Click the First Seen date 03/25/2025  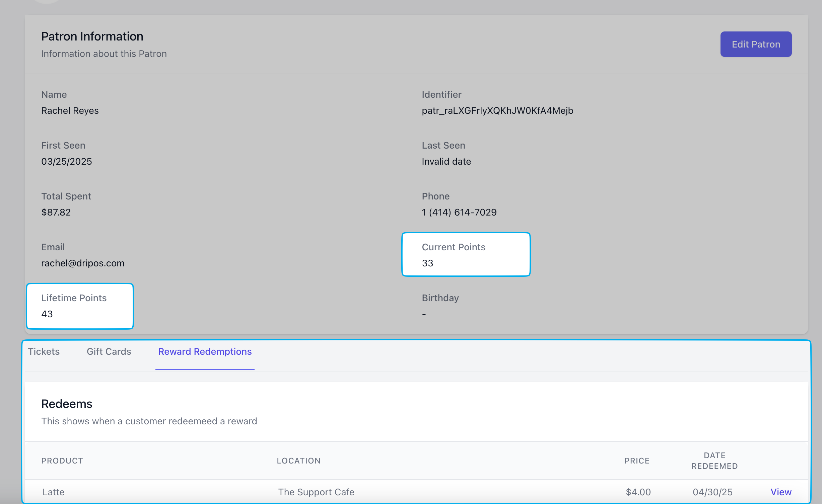coord(66,161)
